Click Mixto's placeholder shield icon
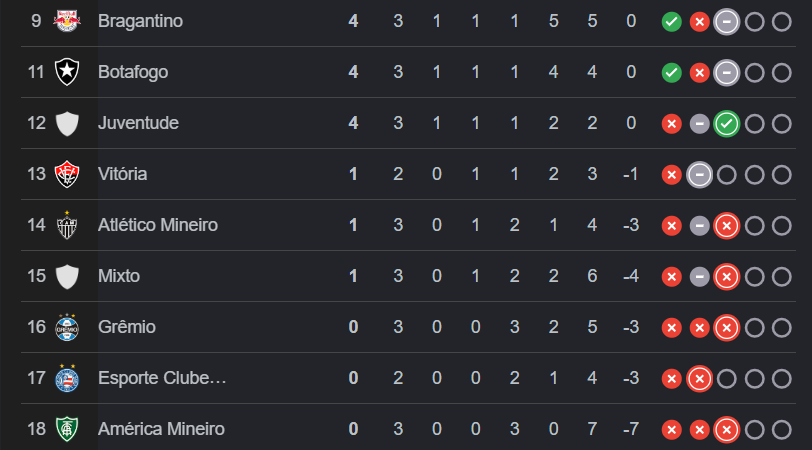This screenshot has height=450, width=812. click(x=68, y=276)
